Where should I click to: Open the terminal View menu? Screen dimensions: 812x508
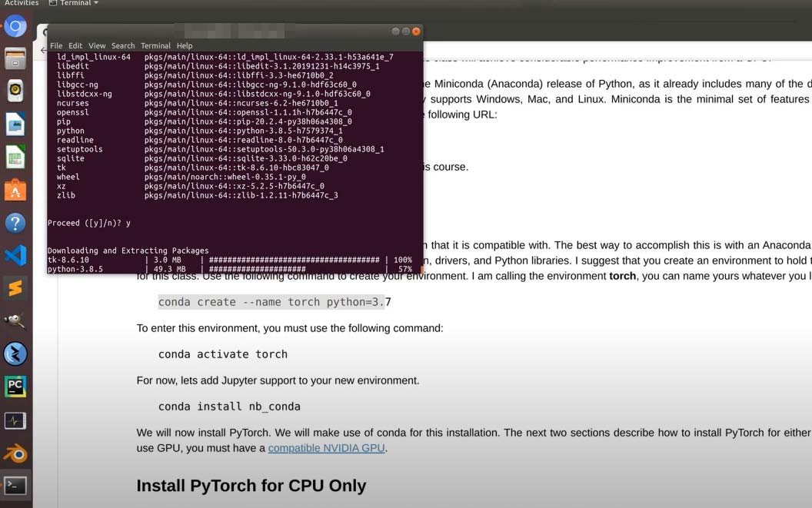(x=97, y=45)
